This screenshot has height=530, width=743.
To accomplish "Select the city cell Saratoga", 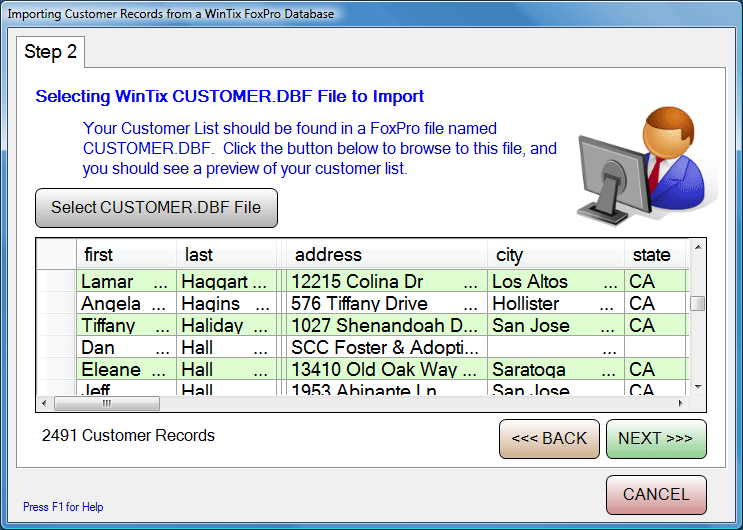I will [x=556, y=369].
